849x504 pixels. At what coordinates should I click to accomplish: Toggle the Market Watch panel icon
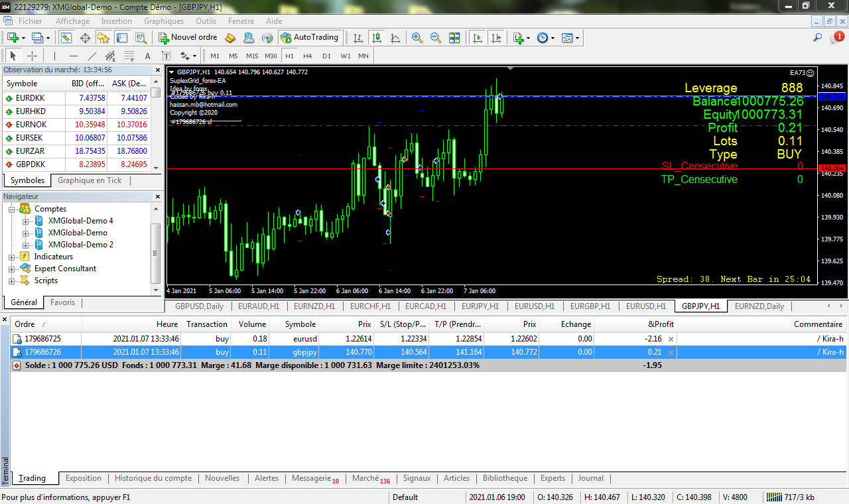click(x=66, y=38)
